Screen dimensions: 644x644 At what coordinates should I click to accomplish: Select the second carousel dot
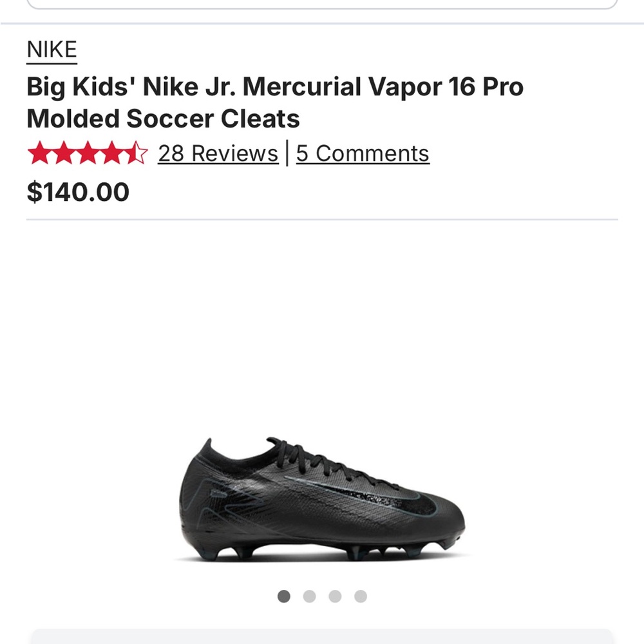tap(310, 596)
